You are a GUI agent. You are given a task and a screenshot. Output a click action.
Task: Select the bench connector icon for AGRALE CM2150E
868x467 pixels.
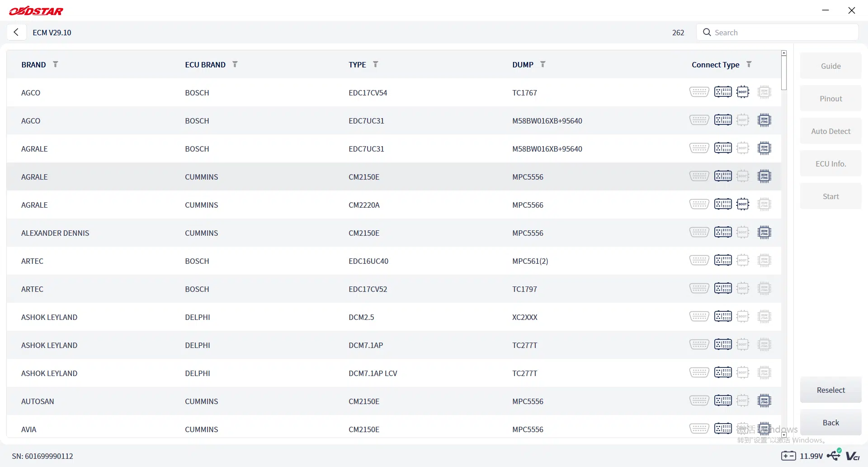click(x=723, y=176)
